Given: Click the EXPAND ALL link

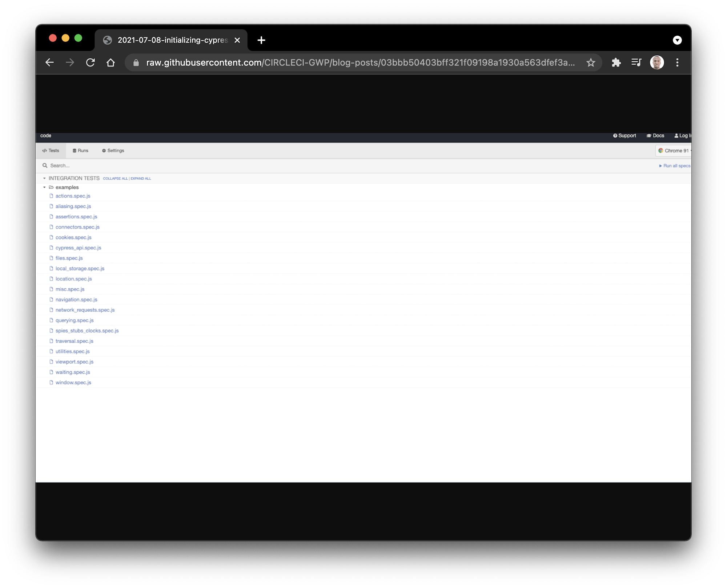Looking at the screenshot, I should tap(141, 179).
